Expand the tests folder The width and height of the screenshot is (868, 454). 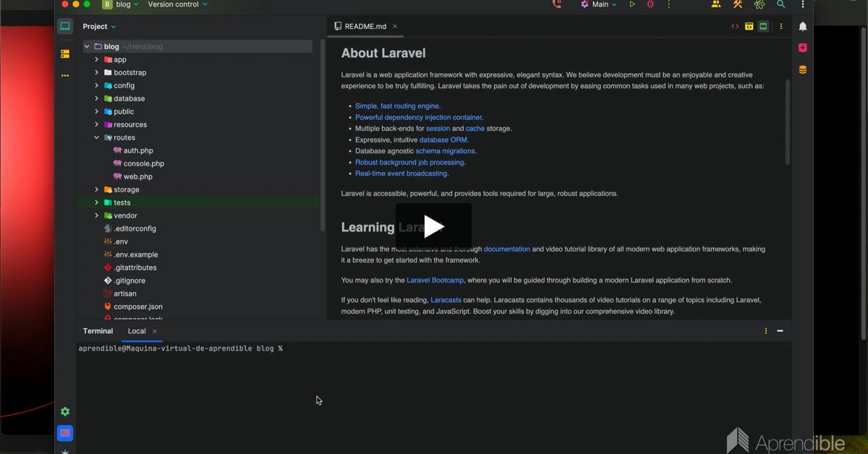coord(96,202)
